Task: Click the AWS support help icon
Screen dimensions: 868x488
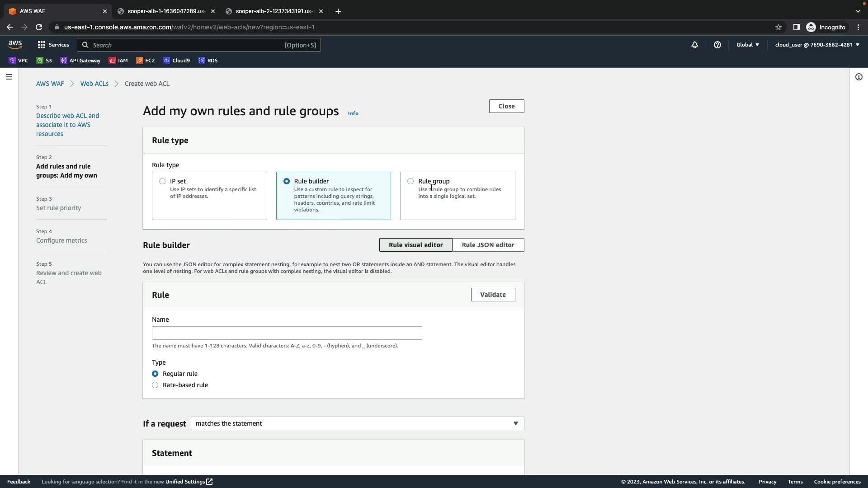Action: coord(717,45)
